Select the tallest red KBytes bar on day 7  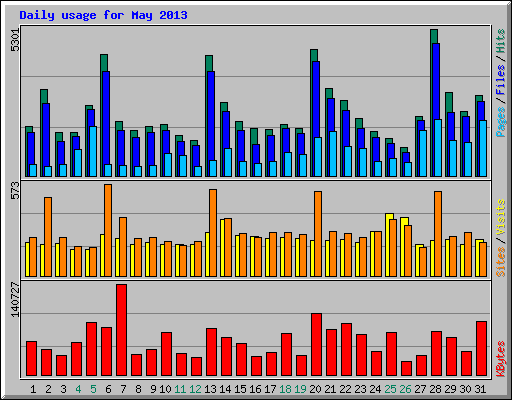coord(121,330)
